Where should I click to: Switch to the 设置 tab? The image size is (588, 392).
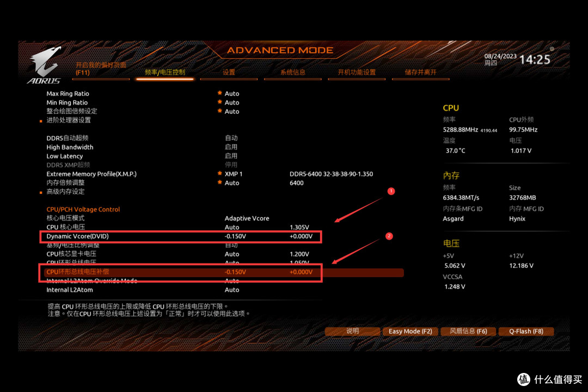click(x=229, y=72)
